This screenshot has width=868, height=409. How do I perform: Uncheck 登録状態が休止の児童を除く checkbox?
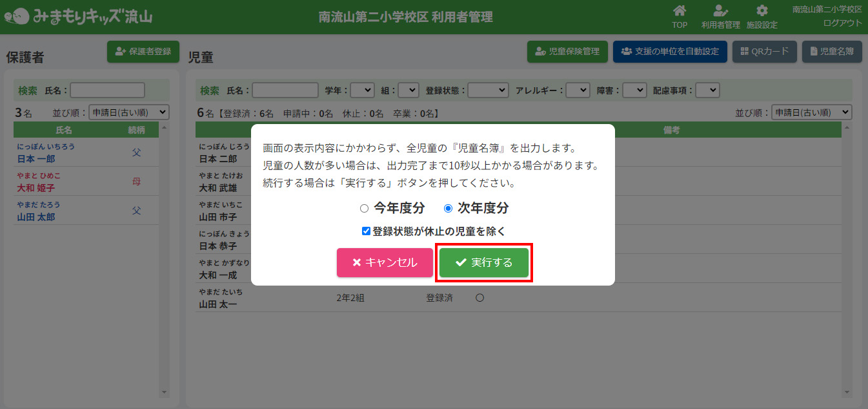click(x=366, y=231)
